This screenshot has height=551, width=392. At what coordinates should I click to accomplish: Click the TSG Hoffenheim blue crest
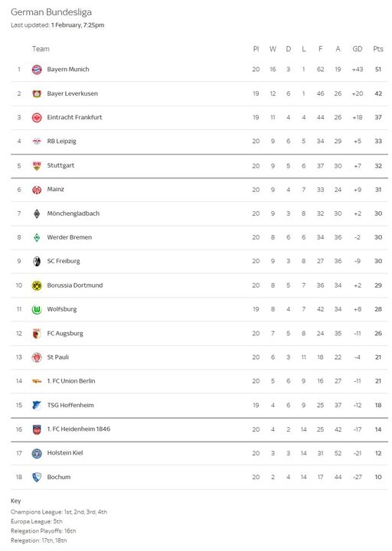(x=37, y=405)
